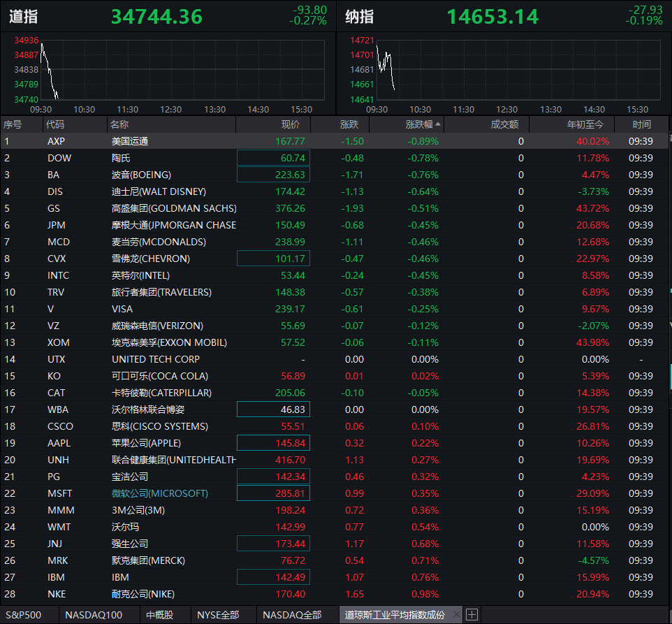The image size is (672, 624).
Task: Select the 道指 index label
Action: click(x=24, y=16)
